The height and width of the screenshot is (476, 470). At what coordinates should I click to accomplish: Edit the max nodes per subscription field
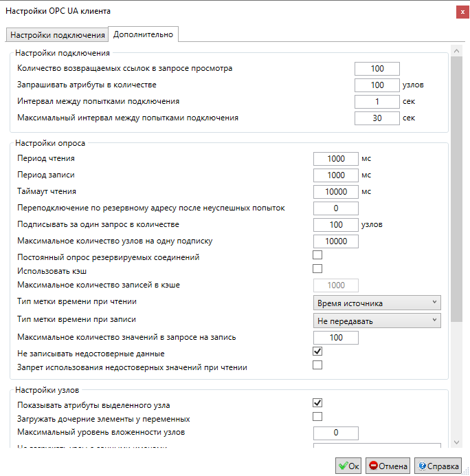(x=336, y=241)
